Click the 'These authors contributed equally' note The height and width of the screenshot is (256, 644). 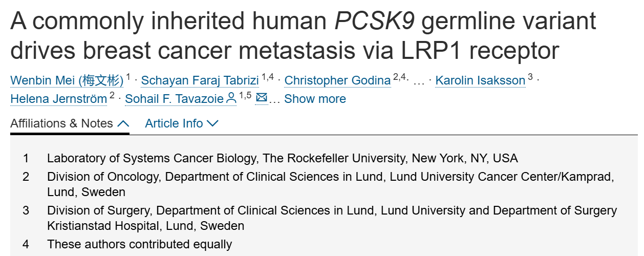coord(140,244)
